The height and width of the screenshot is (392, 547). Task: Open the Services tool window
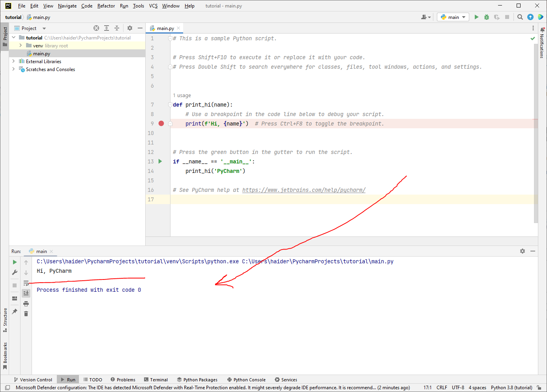(x=286, y=379)
